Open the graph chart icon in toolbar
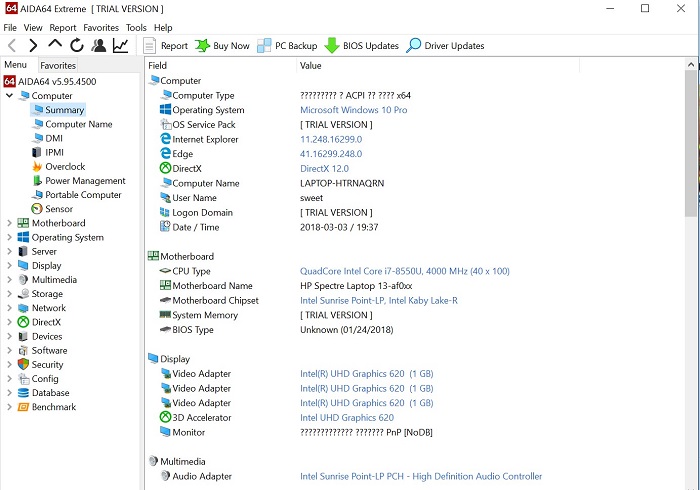Viewport: 700px width, 490px height. (121, 45)
